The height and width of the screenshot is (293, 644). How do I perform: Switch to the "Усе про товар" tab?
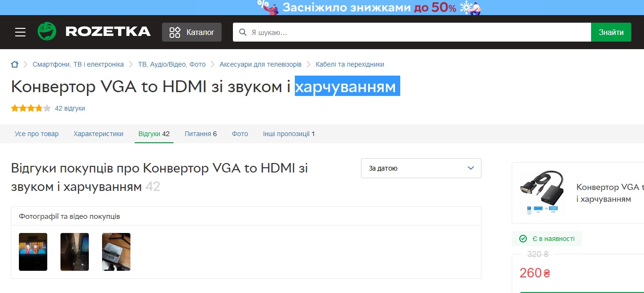(x=36, y=134)
